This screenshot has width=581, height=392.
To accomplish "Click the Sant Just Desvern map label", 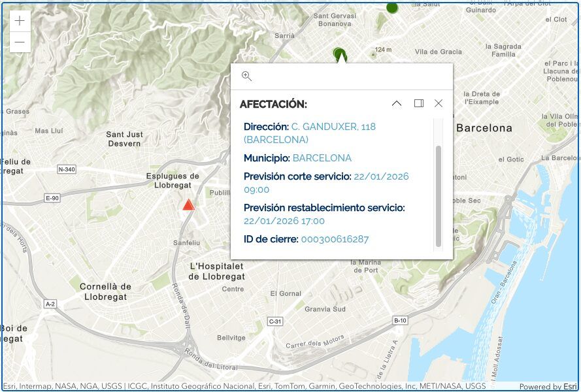I will click(124, 139).
